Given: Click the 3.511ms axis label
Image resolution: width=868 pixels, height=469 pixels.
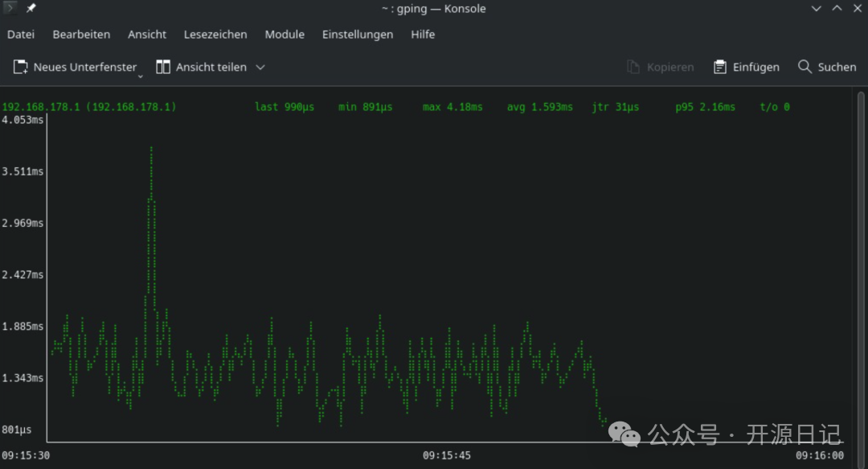Looking at the screenshot, I should [23, 171].
